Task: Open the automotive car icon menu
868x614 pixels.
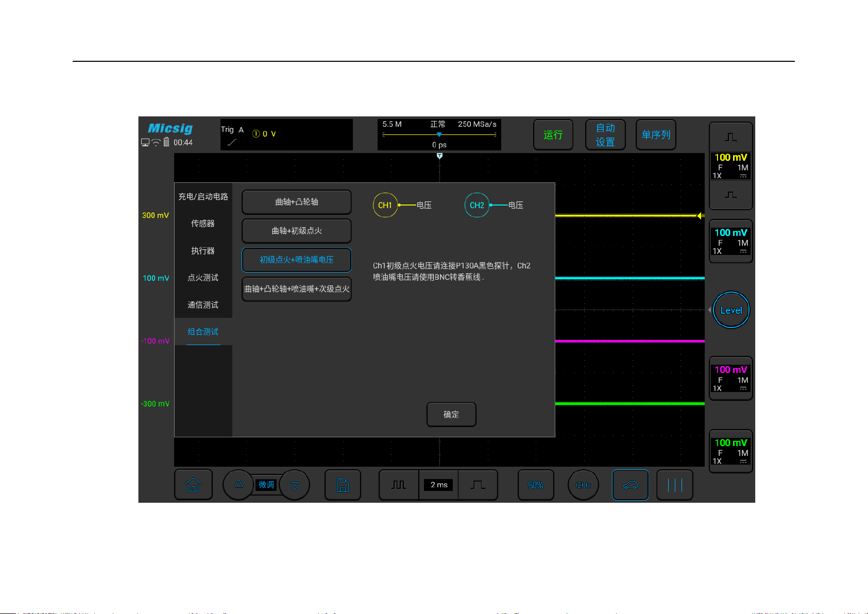Action: click(631, 485)
